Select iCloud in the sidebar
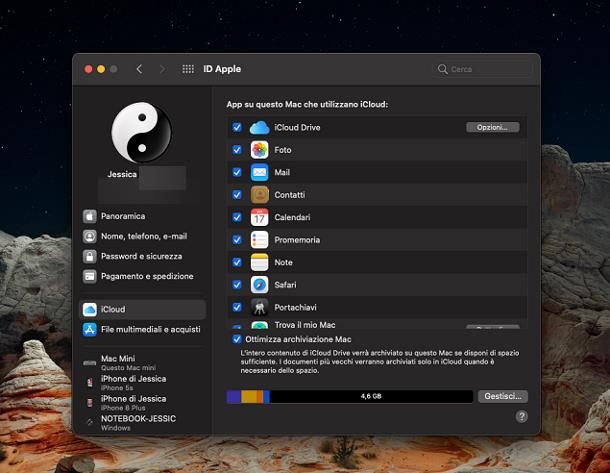This screenshot has height=473, width=610. [143, 310]
